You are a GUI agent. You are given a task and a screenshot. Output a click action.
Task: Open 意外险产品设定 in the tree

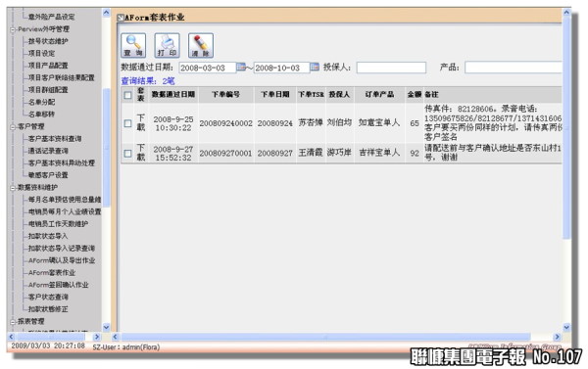[51, 17]
